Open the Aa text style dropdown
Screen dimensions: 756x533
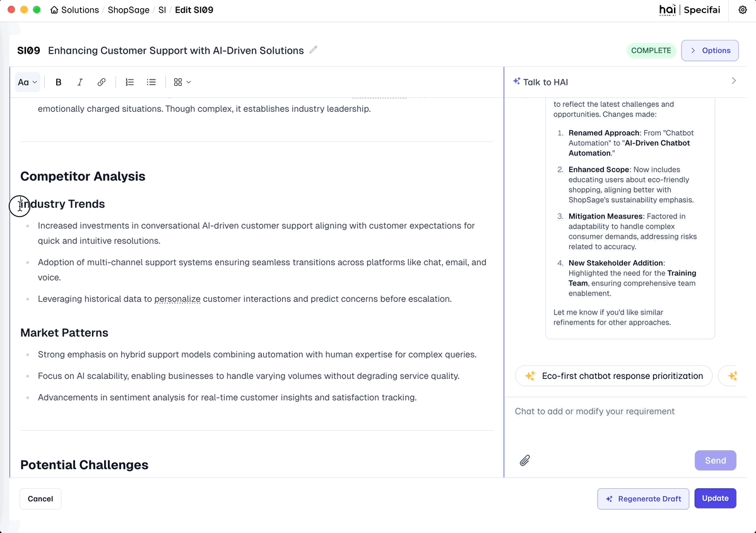tap(27, 82)
